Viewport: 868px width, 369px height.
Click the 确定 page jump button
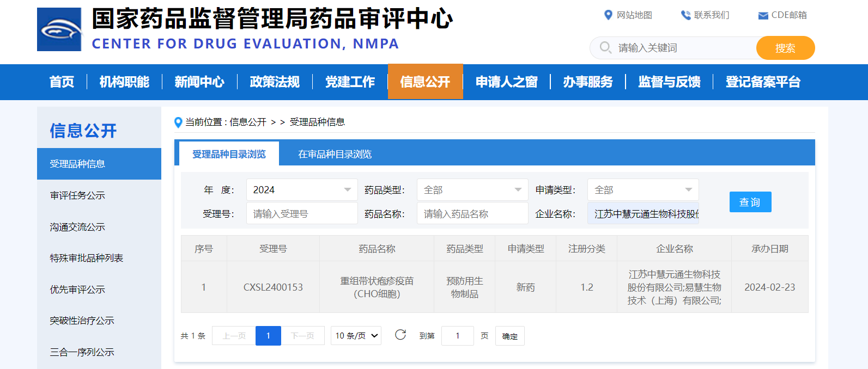coord(509,336)
